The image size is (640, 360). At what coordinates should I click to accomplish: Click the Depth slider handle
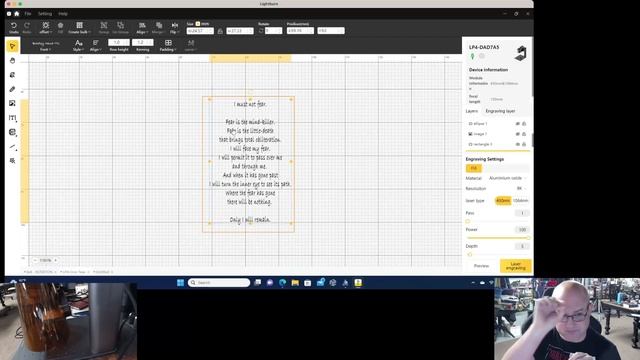470,254
